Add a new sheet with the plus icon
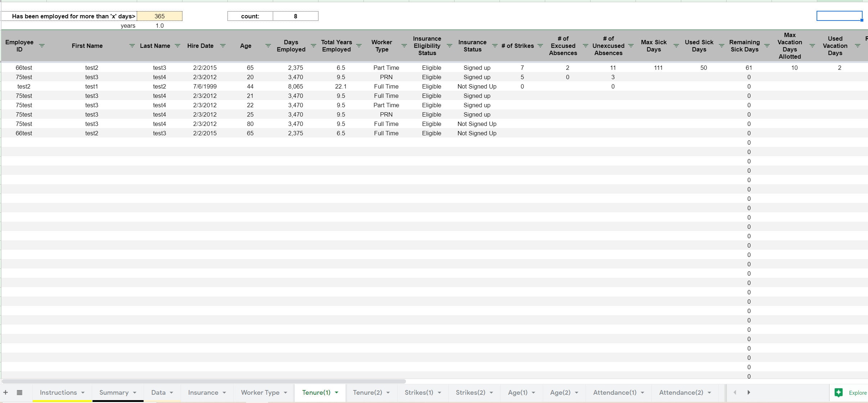The height and width of the screenshot is (403, 868). 5,393
